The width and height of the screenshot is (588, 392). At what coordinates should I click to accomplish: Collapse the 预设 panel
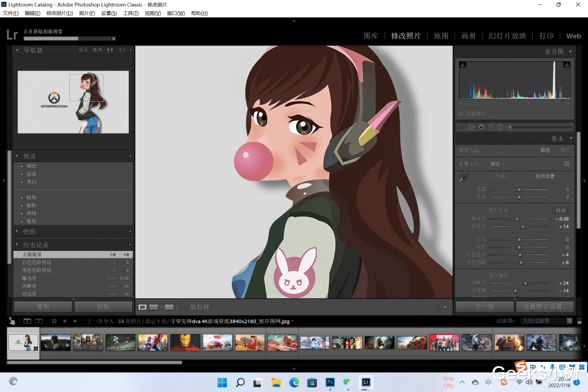[x=17, y=156]
